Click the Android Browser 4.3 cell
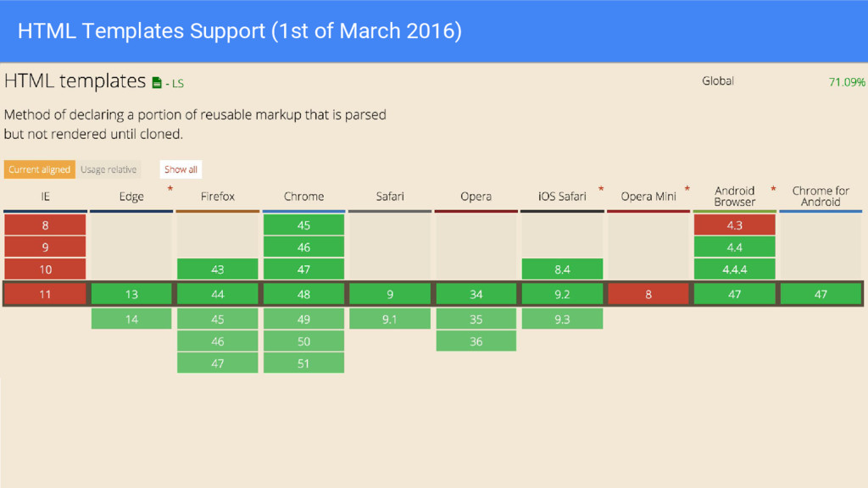 735,225
